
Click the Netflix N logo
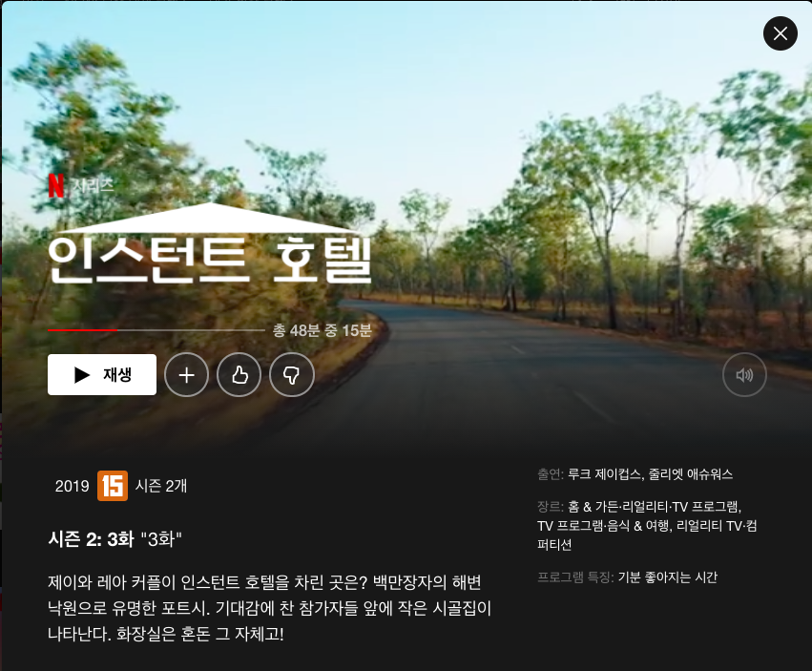tap(56, 185)
